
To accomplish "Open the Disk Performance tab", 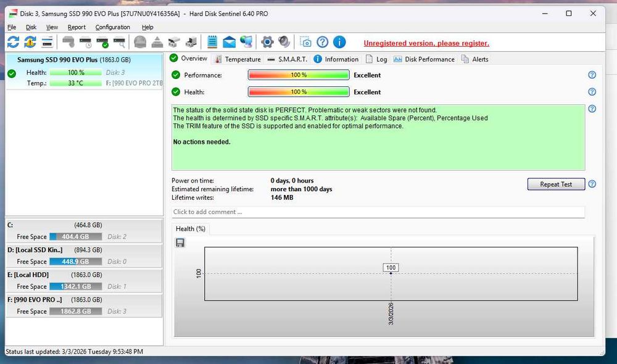I will click(x=424, y=59).
